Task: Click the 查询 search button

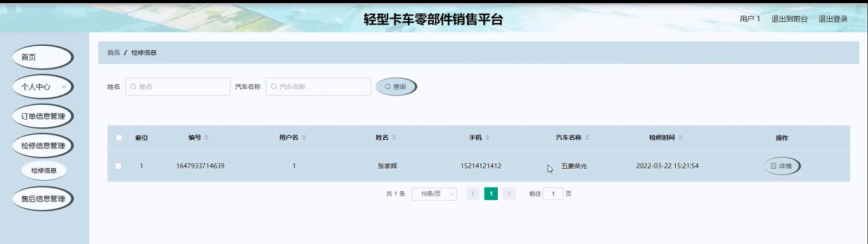Action: pyautogui.click(x=396, y=87)
